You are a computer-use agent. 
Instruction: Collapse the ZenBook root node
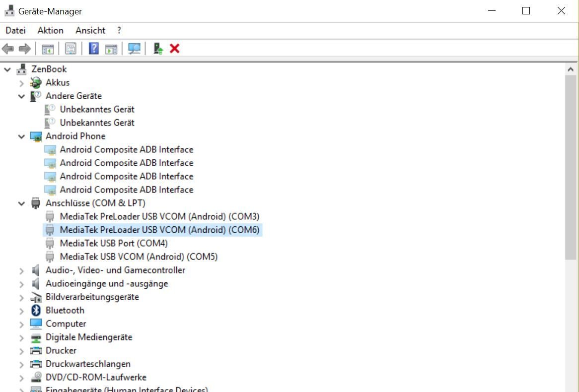(7, 69)
